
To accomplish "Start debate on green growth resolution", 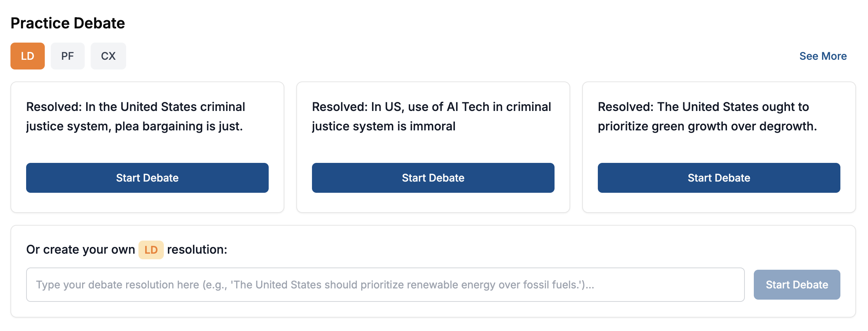I will [x=719, y=178].
